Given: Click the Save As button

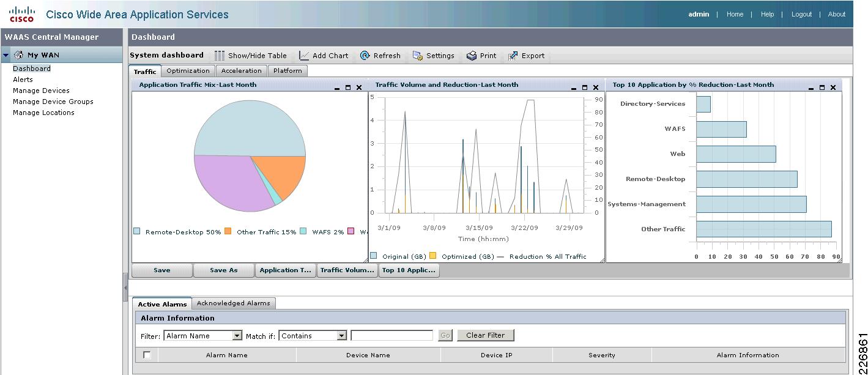Looking at the screenshot, I should click(x=224, y=270).
